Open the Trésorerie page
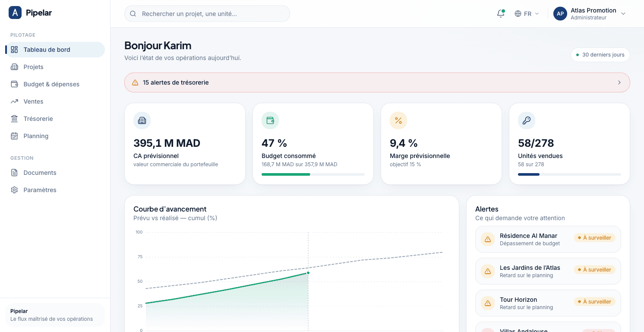 coord(55,119)
